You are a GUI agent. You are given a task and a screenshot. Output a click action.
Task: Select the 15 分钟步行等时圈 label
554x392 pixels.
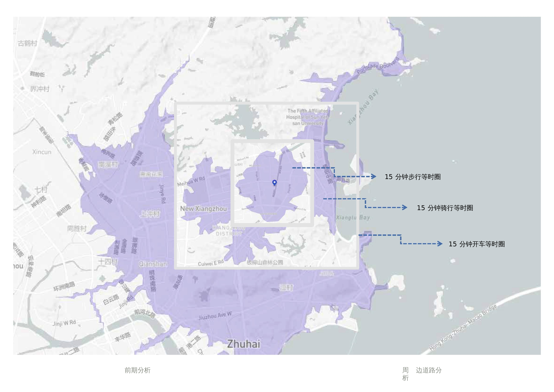[x=413, y=177]
